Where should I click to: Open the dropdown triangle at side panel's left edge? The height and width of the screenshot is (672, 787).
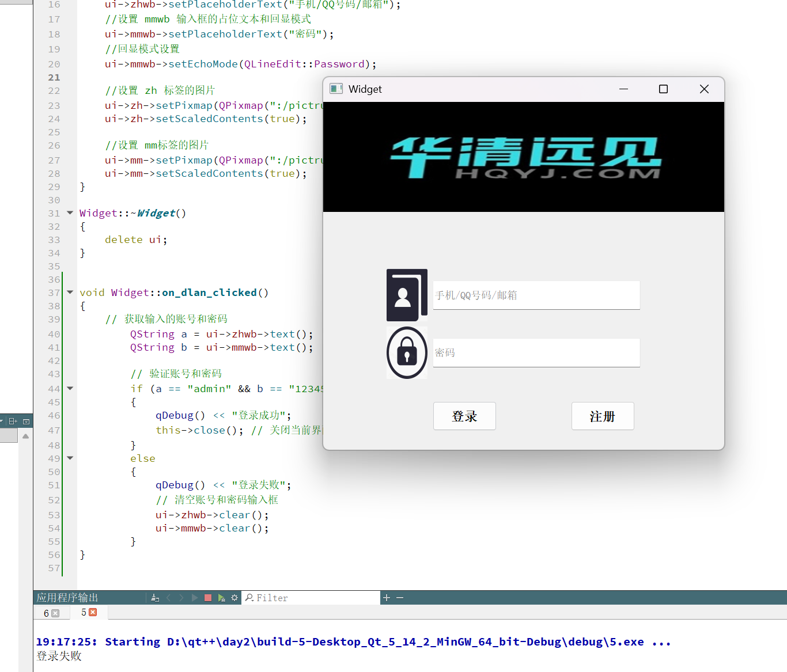[x=2, y=422]
